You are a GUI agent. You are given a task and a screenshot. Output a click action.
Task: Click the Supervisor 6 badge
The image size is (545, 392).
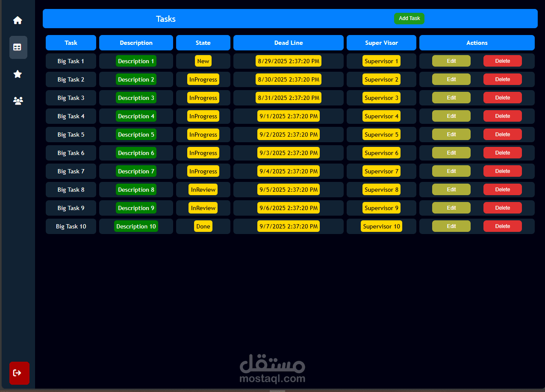pyautogui.click(x=381, y=153)
